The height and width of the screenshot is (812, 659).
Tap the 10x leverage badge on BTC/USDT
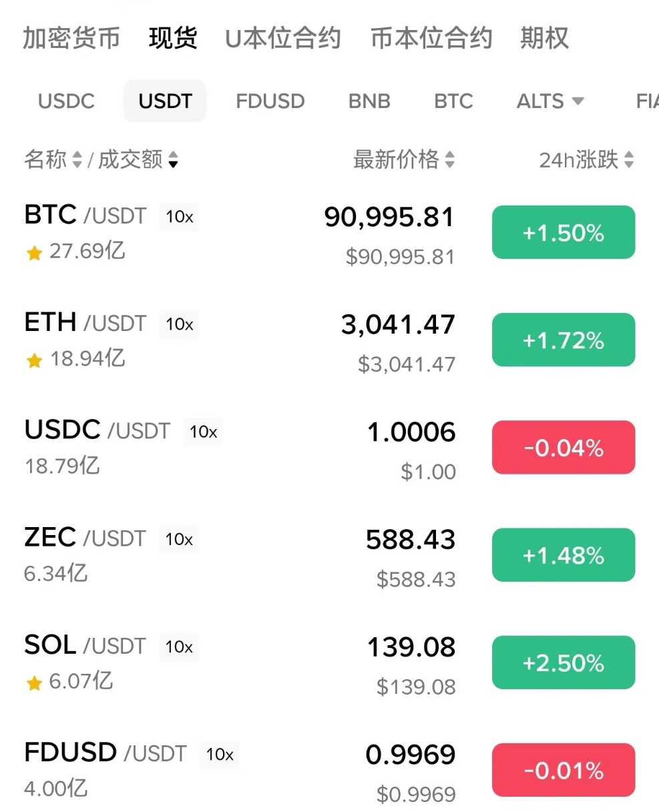click(x=179, y=217)
